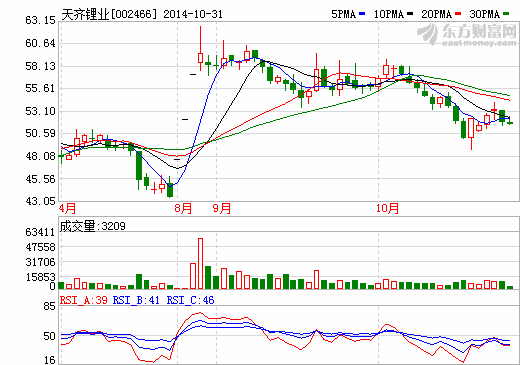Click the date 2014-10-31 in title
The image size is (520, 365).
coord(193,14)
